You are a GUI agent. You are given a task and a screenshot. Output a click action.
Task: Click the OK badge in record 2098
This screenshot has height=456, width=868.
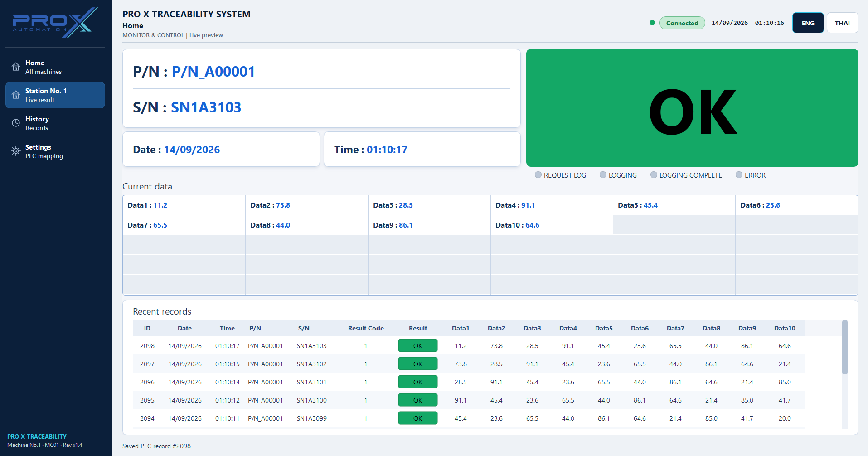[417, 346]
